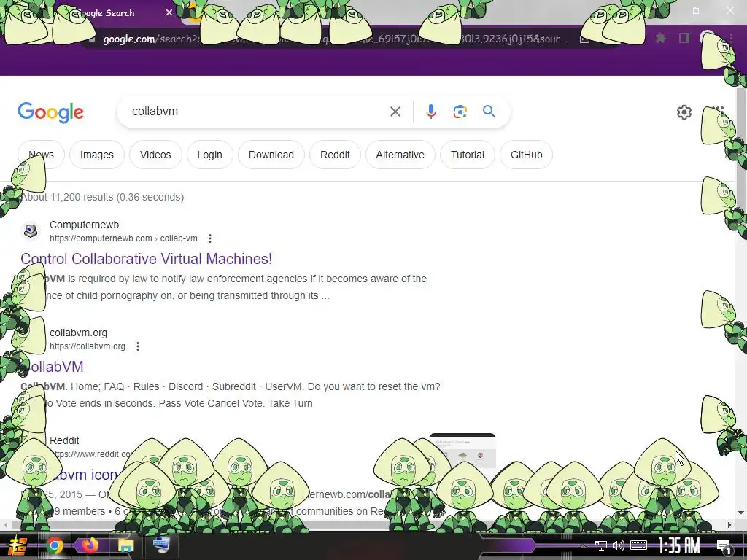Filter results by Images
Image resolution: width=747 pixels, height=560 pixels.
97,155
